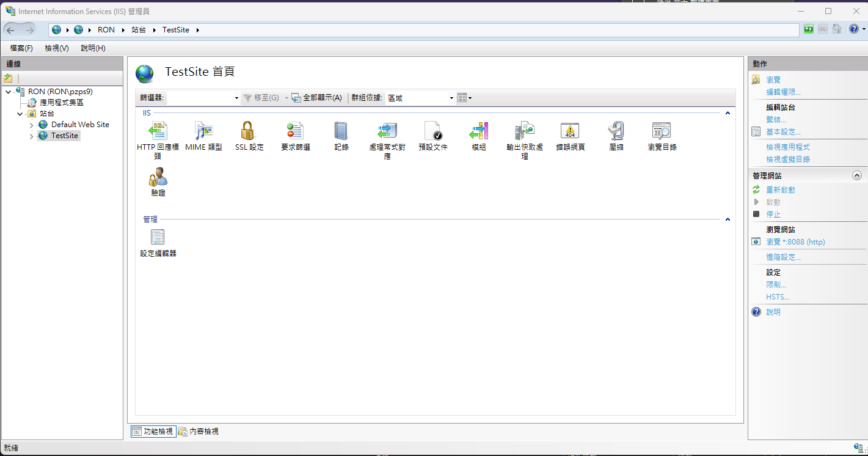Click 檢視應用程式 link
Screen dimensions: 868x456
coord(788,147)
